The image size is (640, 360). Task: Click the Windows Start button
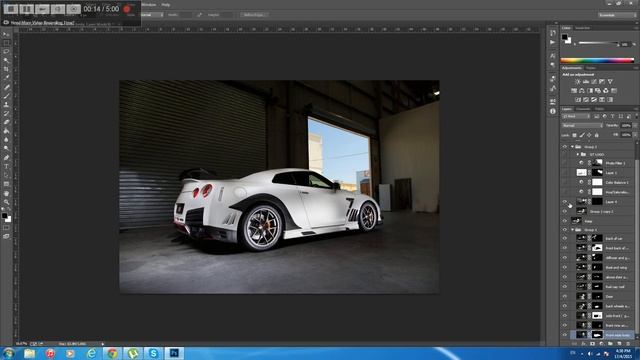pyautogui.click(x=9, y=353)
